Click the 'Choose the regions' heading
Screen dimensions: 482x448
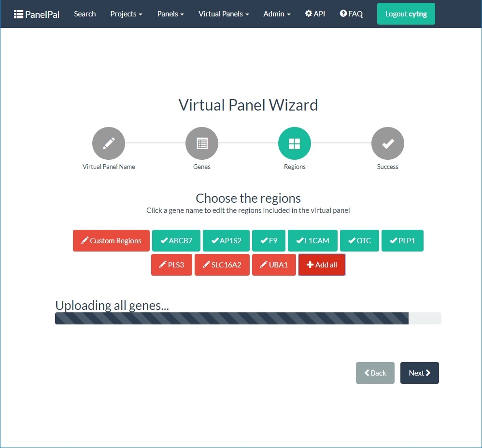pyautogui.click(x=248, y=198)
